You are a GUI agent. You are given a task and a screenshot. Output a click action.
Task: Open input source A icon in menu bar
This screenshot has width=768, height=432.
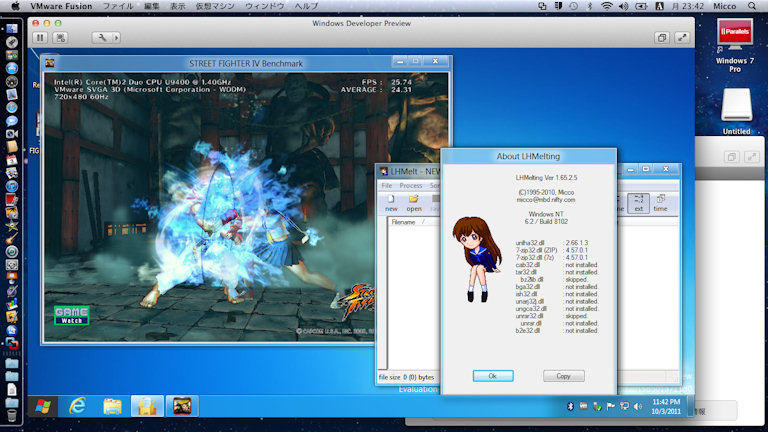[659, 6]
